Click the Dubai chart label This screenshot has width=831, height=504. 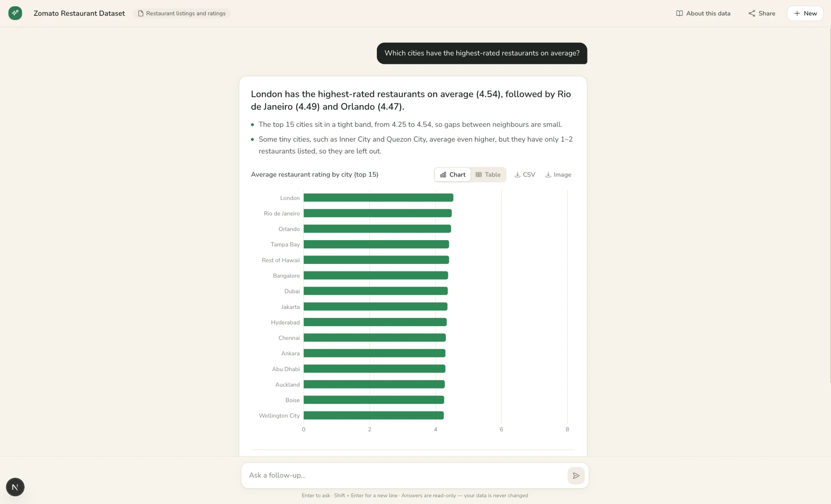(292, 291)
